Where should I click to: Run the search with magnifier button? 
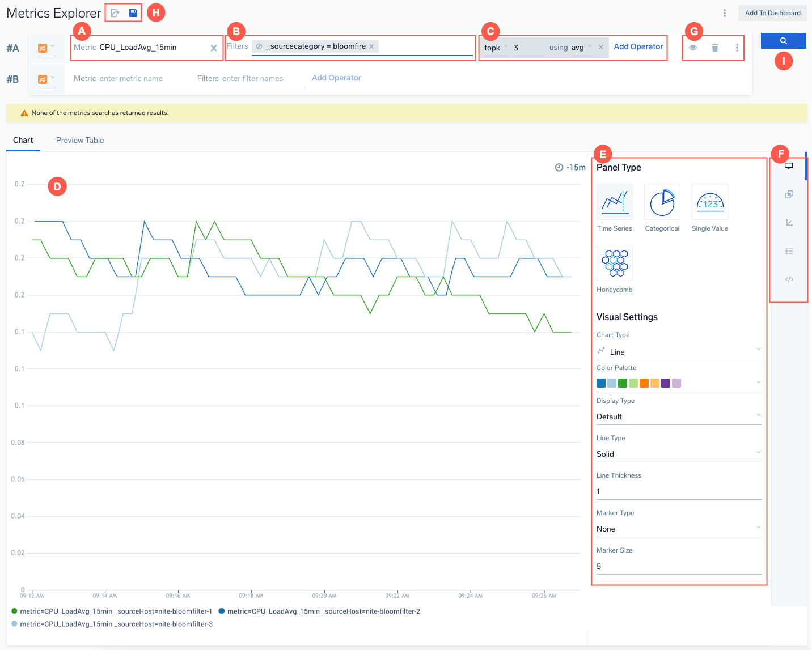(783, 41)
